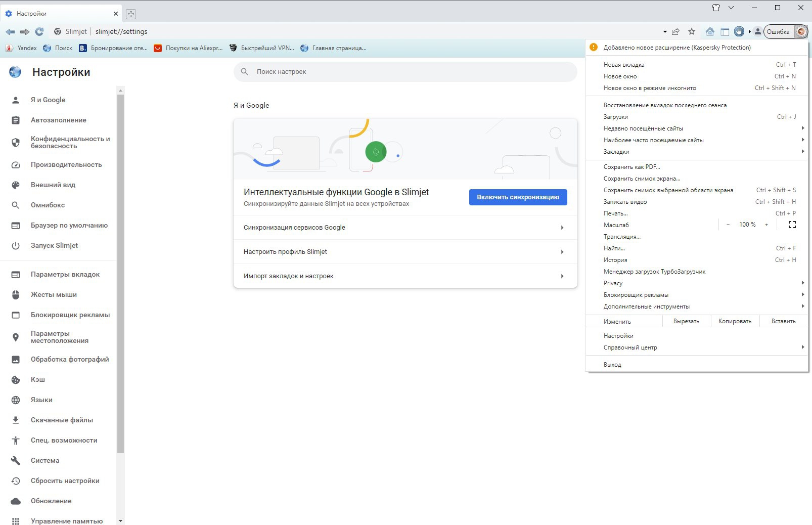Click the search settings field
The height and width of the screenshot is (525, 812).
405,72
